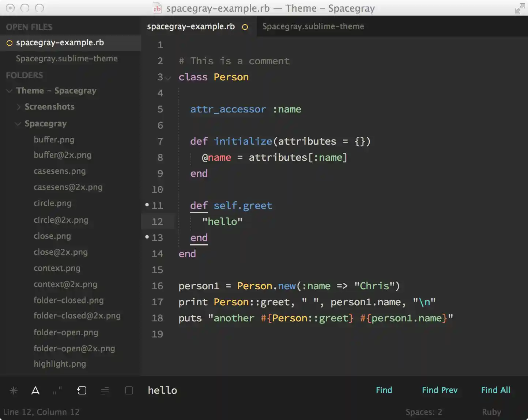This screenshot has height=420, width=528.
Task: Fold the class Person code block
Action: [x=168, y=78]
